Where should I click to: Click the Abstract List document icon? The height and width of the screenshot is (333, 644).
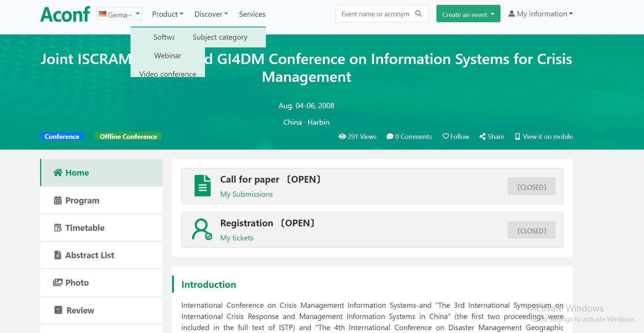(58, 255)
